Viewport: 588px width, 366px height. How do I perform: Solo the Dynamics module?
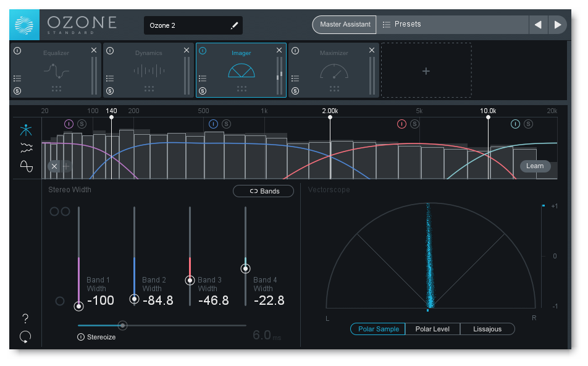click(x=110, y=91)
